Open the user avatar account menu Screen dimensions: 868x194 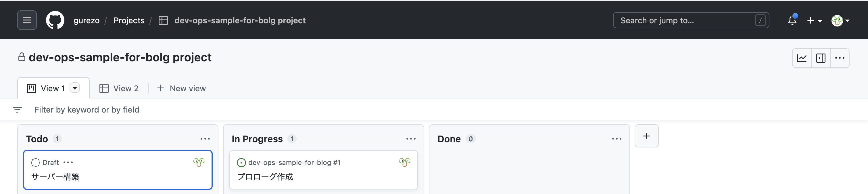[x=840, y=21]
